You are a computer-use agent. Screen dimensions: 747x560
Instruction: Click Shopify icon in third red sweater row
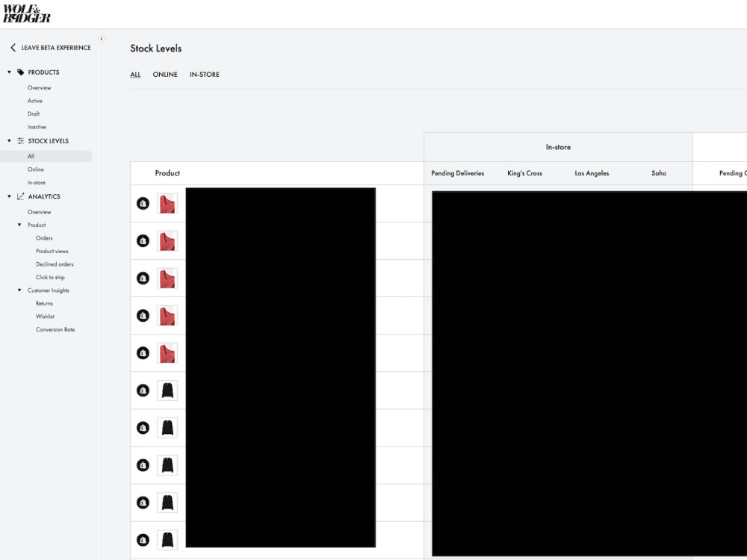143,278
